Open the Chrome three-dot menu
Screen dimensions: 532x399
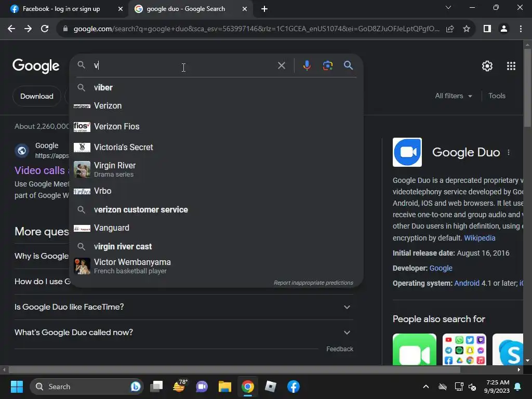click(x=521, y=29)
